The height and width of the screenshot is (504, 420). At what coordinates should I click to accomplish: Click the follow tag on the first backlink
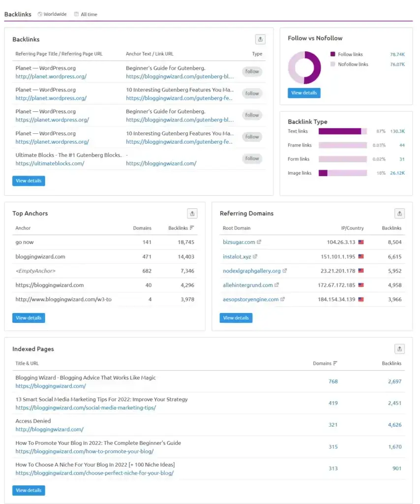pos(252,71)
